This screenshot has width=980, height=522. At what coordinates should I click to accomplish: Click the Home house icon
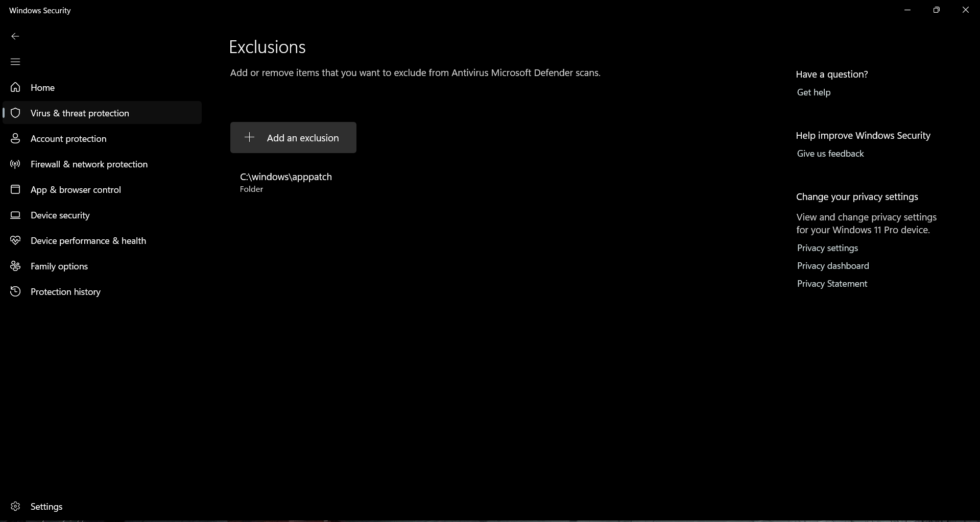pos(15,87)
